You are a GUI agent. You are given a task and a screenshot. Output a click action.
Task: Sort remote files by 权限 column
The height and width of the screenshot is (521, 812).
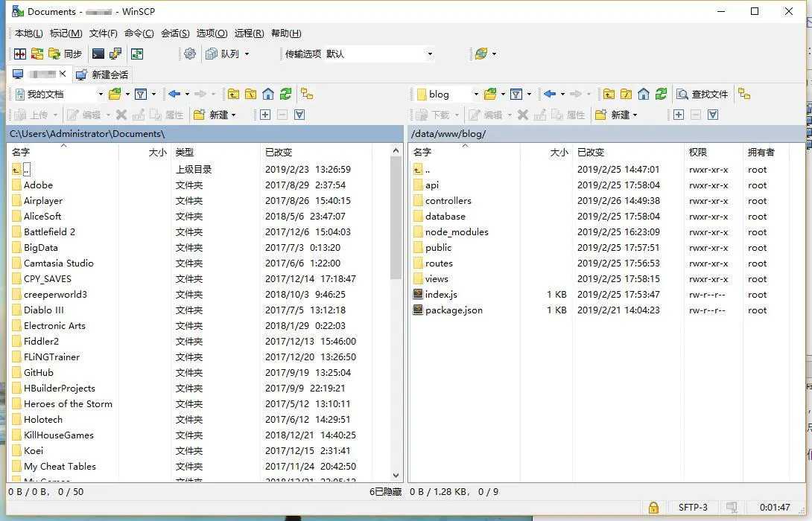click(x=713, y=152)
